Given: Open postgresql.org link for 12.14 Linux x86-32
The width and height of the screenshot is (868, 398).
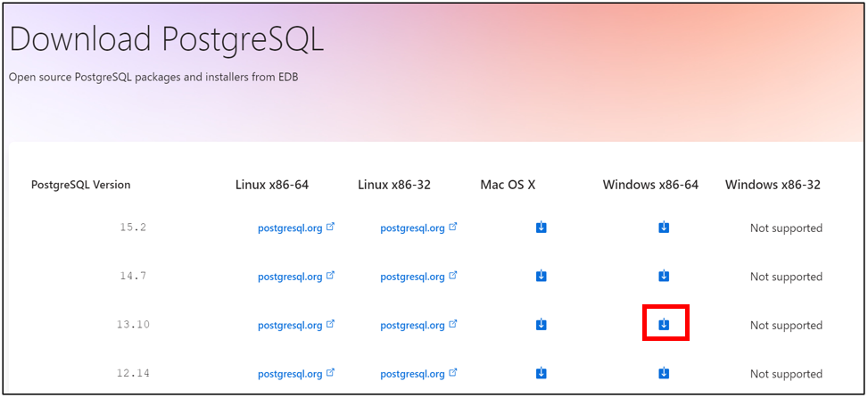Looking at the screenshot, I should [418, 374].
